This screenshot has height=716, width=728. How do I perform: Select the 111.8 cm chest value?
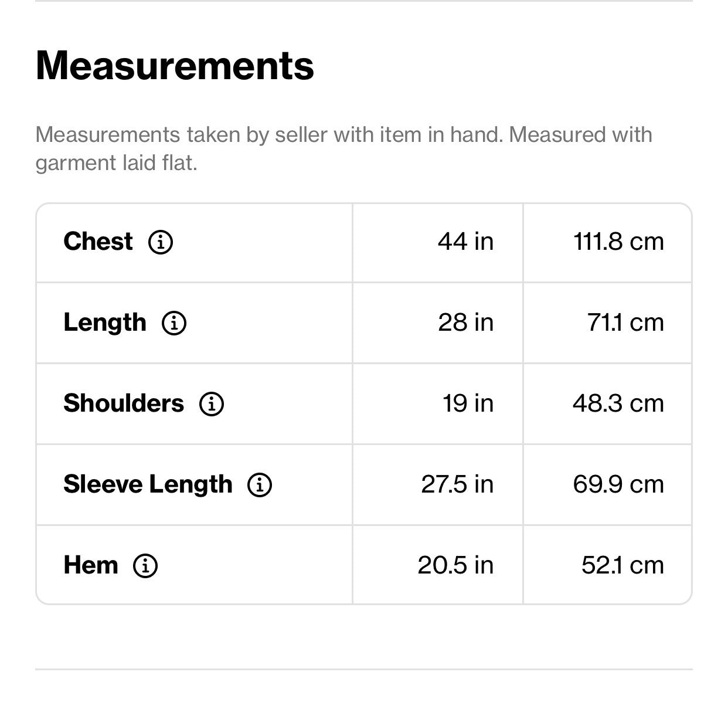click(619, 242)
